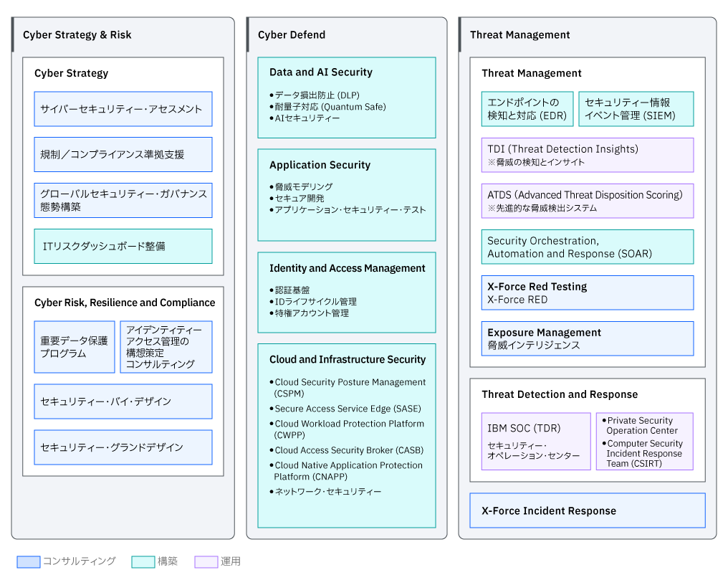Click アイデンティティーアクセス管理の構想策定コンサルティング box
This screenshot has height=585, width=728.
[x=166, y=347]
